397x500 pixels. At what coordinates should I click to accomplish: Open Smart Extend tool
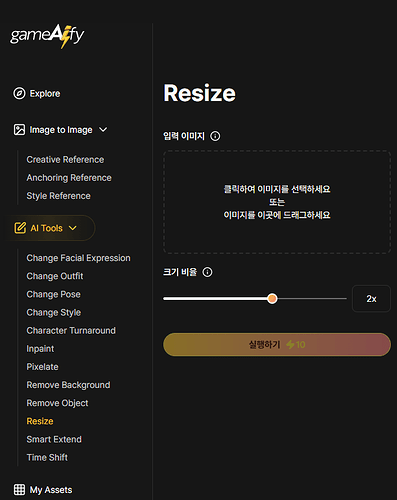tap(54, 439)
